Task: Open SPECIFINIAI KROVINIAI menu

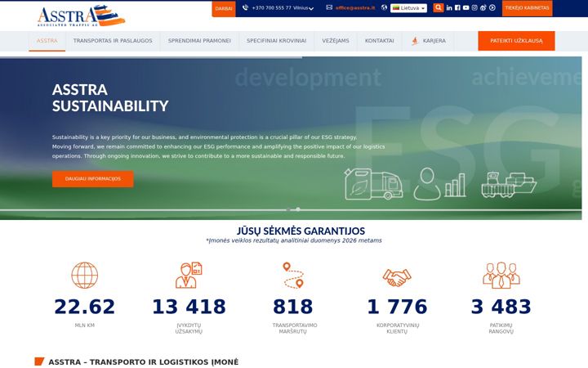Action: (276, 41)
